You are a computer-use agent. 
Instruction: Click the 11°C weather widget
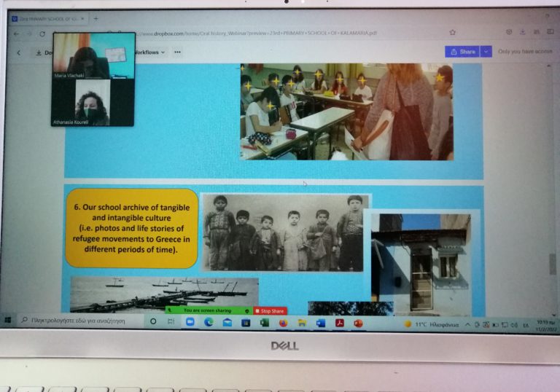pos(432,324)
